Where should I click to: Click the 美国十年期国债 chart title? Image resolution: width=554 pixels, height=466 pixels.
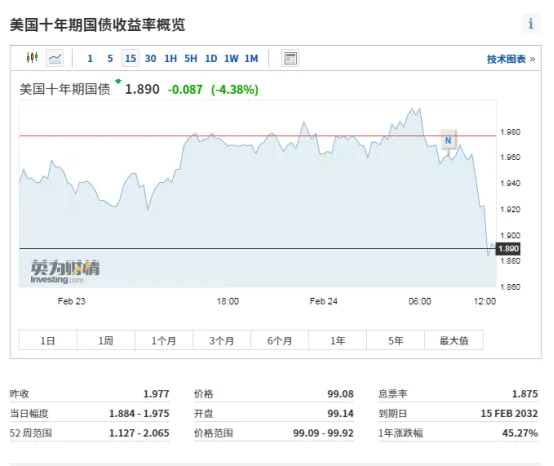pyautogui.click(x=65, y=89)
